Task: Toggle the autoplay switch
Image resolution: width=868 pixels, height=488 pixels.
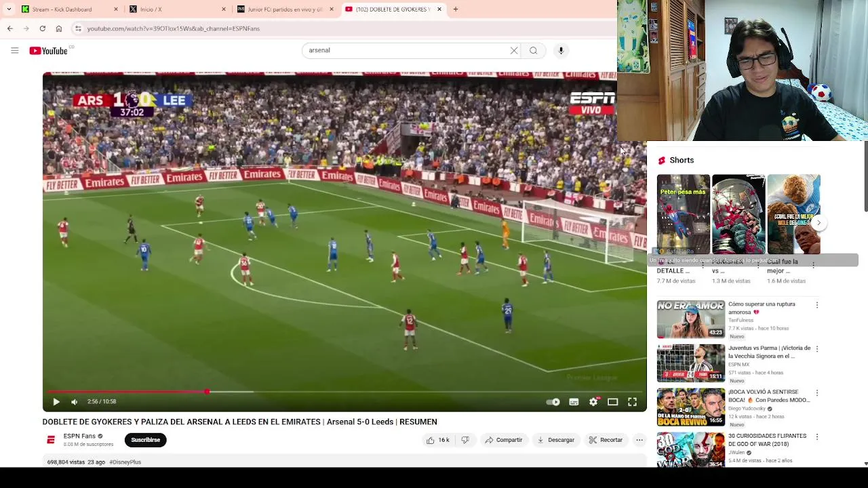Action: pos(553,402)
